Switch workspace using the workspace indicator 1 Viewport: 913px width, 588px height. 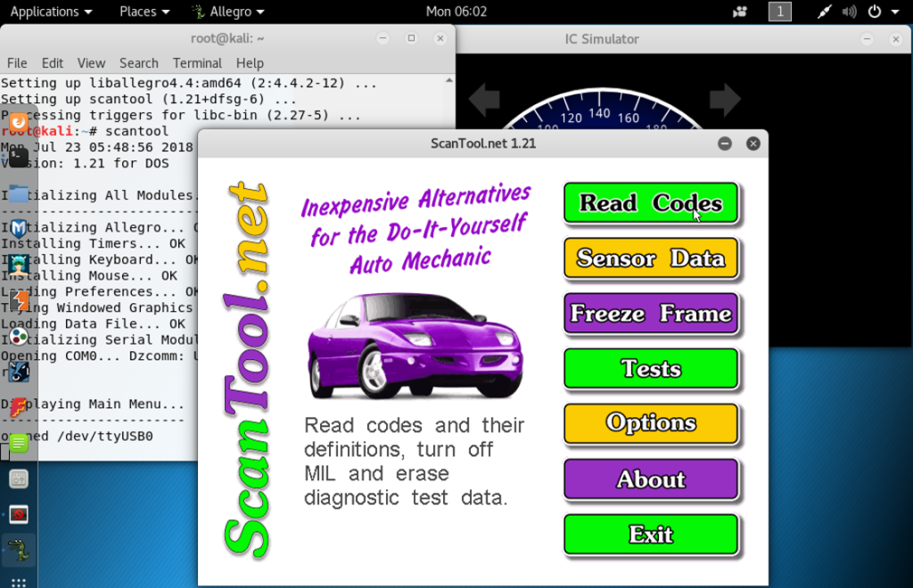(x=779, y=12)
